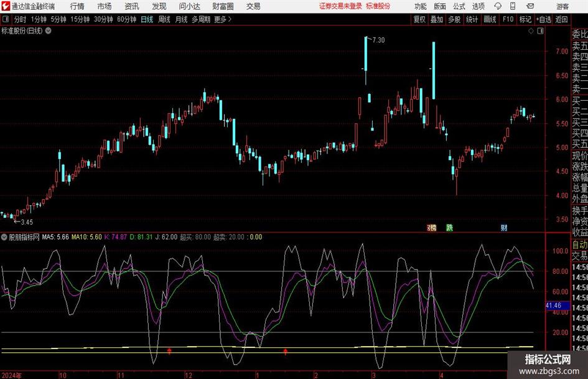Open the 行情 menu

(x=77, y=6)
